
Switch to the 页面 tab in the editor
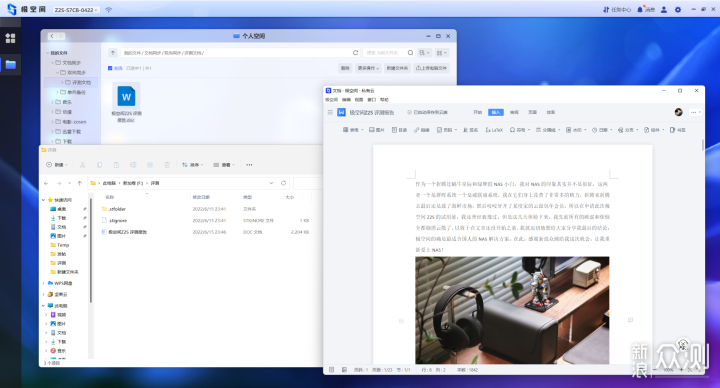pyautogui.click(x=533, y=112)
